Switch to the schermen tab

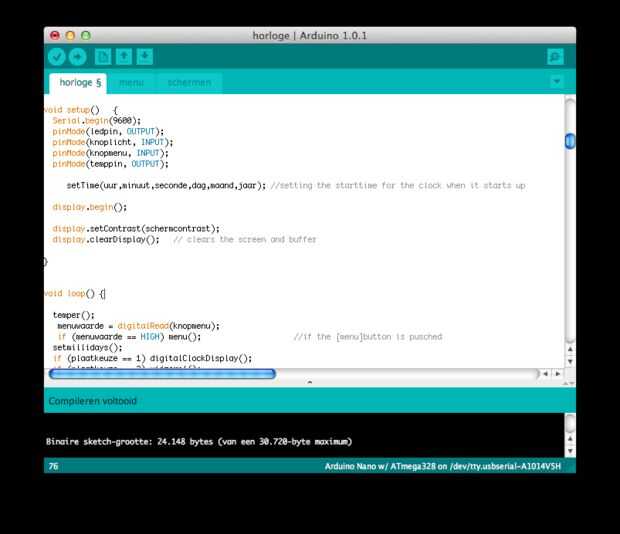[189, 83]
